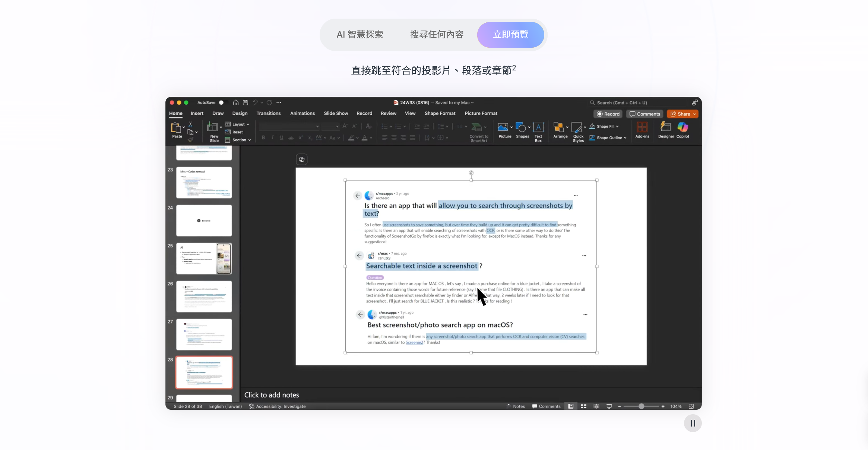Click the Add-ins icon
Image resolution: width=868 pixels, height=450 pixels.
[642, 127]
